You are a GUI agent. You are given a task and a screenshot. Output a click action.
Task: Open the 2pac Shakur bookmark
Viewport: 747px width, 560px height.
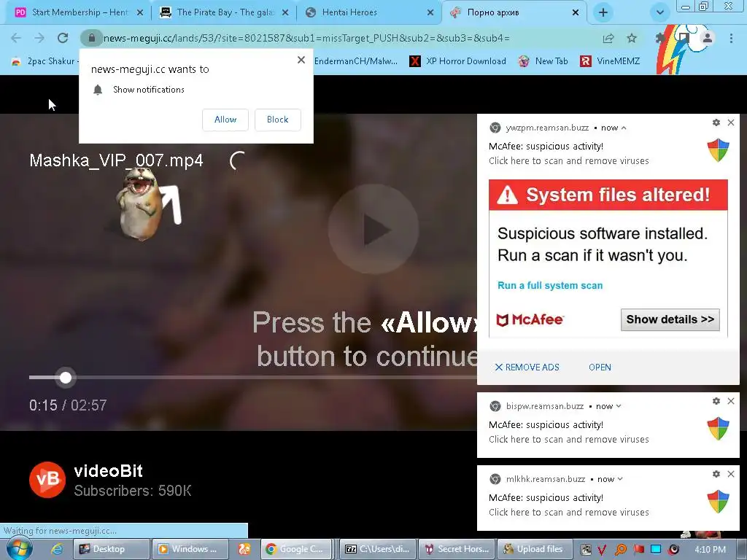44,61
